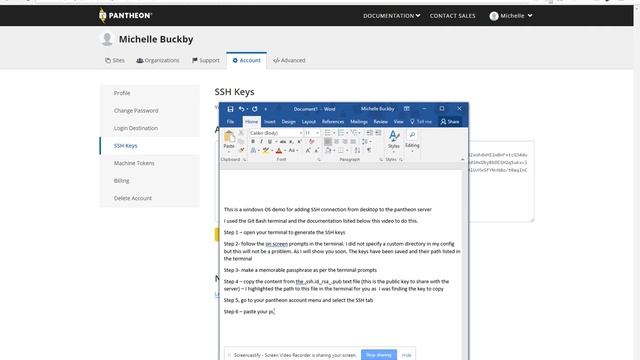
Task: Click the Show/Hide paragraph marks icon
Action: point(369,150)
